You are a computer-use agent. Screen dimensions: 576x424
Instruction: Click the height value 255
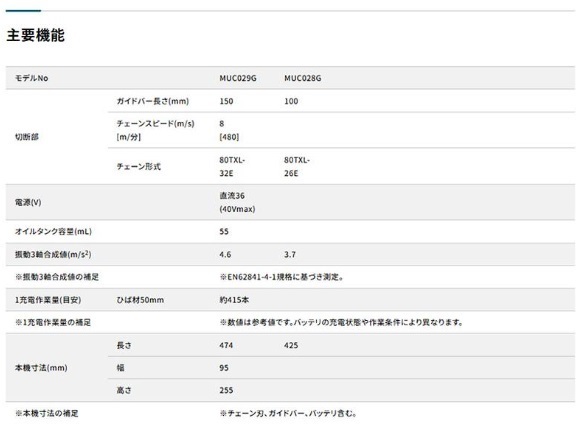point(226,391)
